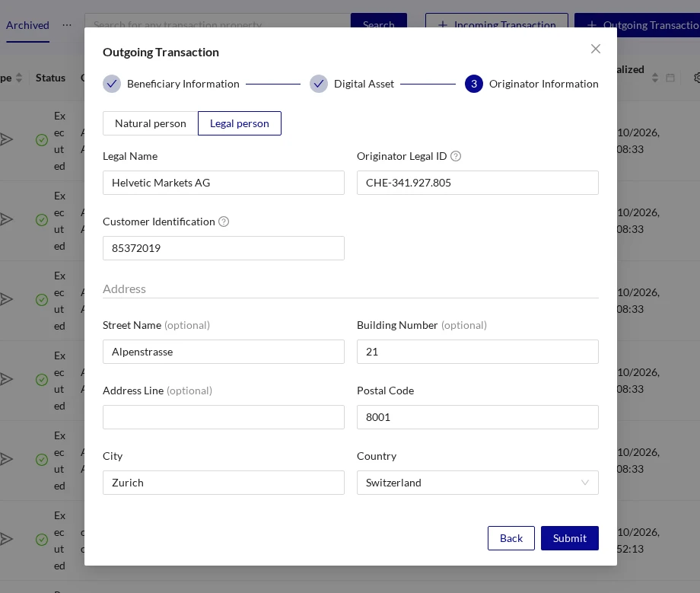Click the Beneficiary Information step label
This screenshot has height=593, width=700.
click(x=183, y=84)
